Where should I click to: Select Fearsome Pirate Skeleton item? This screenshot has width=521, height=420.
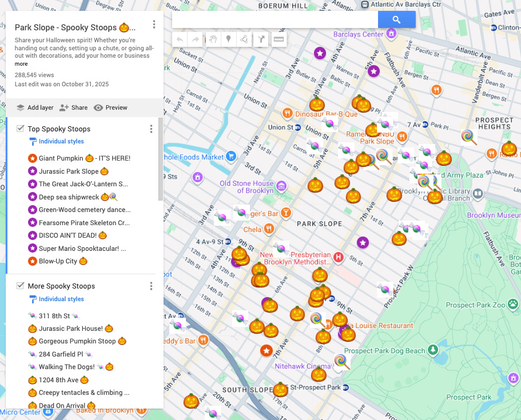79,223
